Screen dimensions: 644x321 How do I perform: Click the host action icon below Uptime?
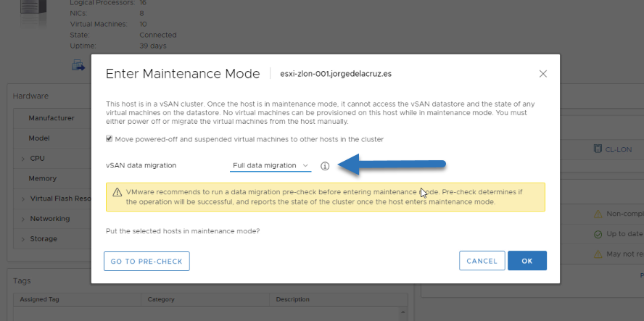coord(78,65)
